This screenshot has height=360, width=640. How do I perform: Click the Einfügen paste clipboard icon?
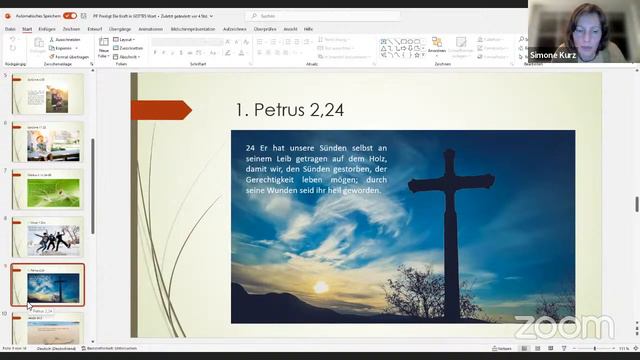coord(38,43)
